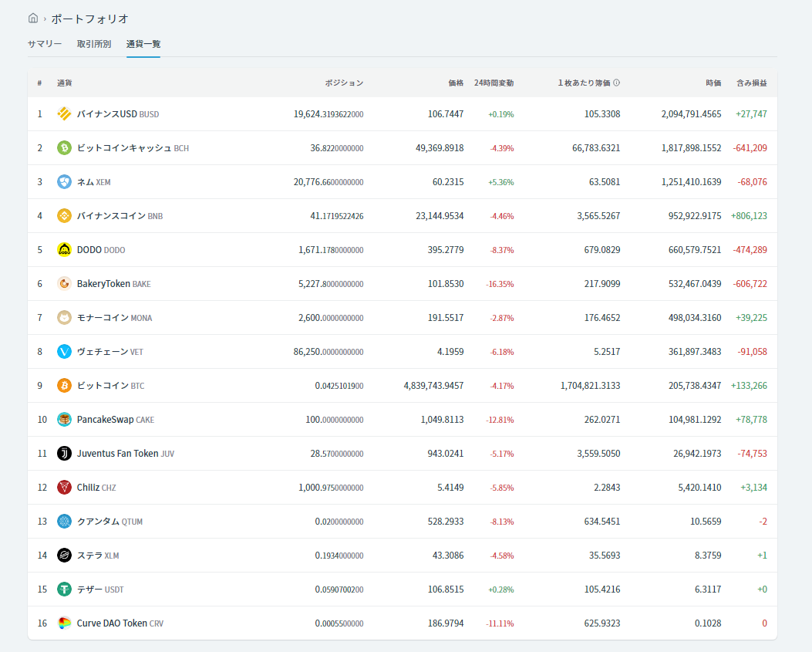Click the BTC price 4,839,743.9457

(433, 386)
